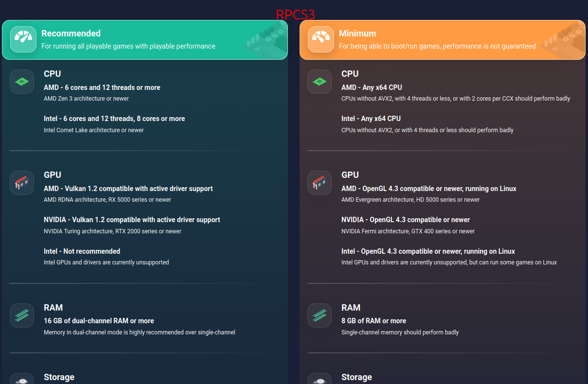Click 'AMD Evergreen architecture, HD 5000 series' note
Image resolution: width=588 pixels, height=384 pixels.
point(410,200)
